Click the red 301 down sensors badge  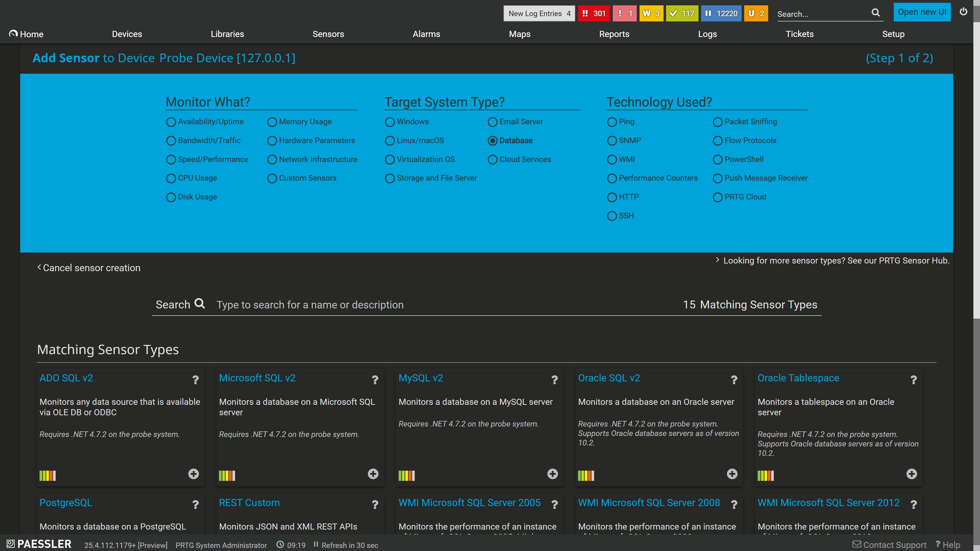(x=594, y=13)
